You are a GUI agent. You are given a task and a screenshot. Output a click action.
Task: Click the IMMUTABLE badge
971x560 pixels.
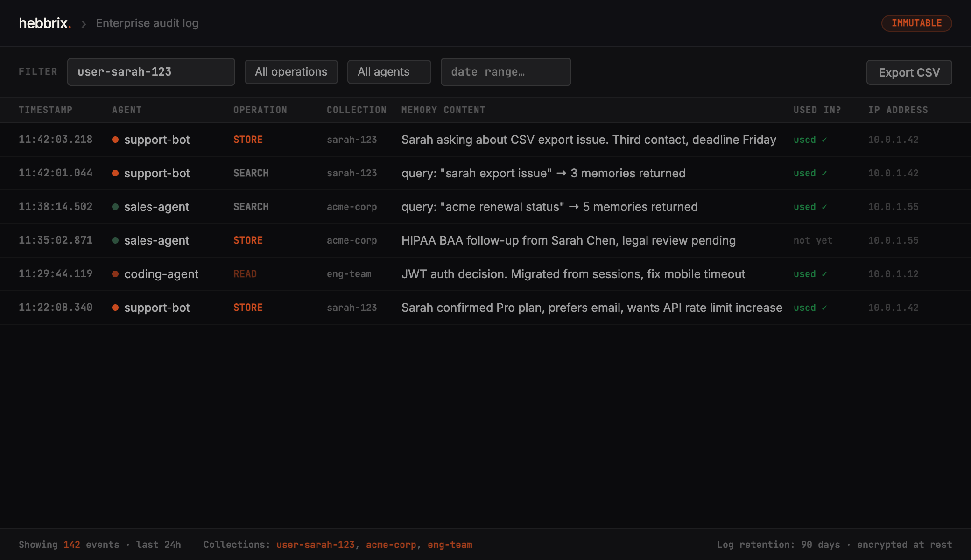916,23
